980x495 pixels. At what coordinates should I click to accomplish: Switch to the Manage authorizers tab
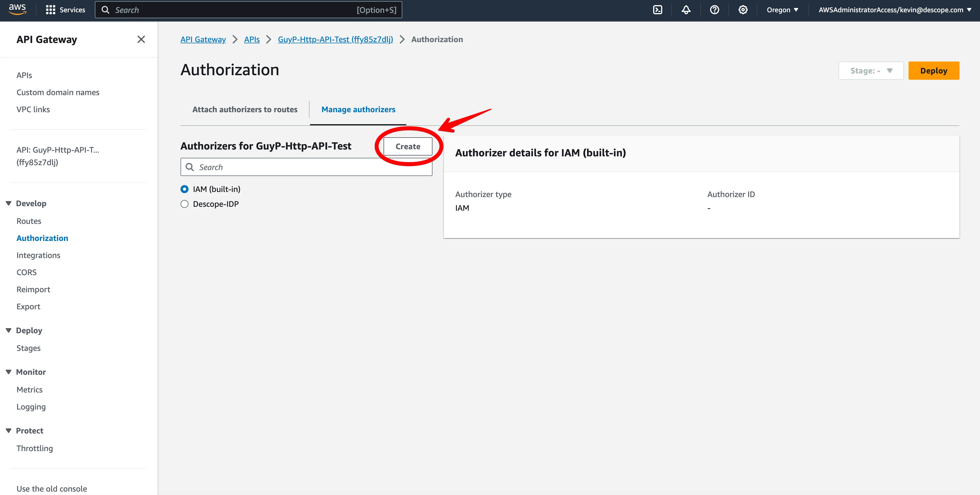click(358, 109)
